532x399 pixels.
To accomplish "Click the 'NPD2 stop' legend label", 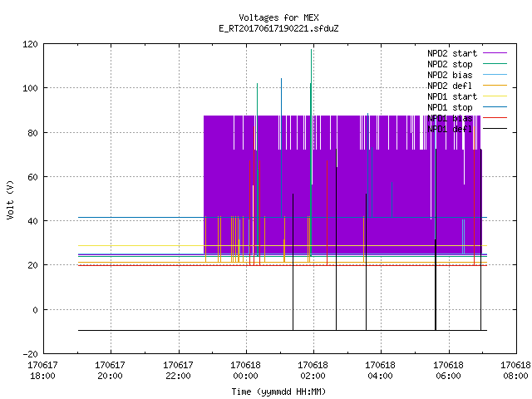I will tap(450, 64).
